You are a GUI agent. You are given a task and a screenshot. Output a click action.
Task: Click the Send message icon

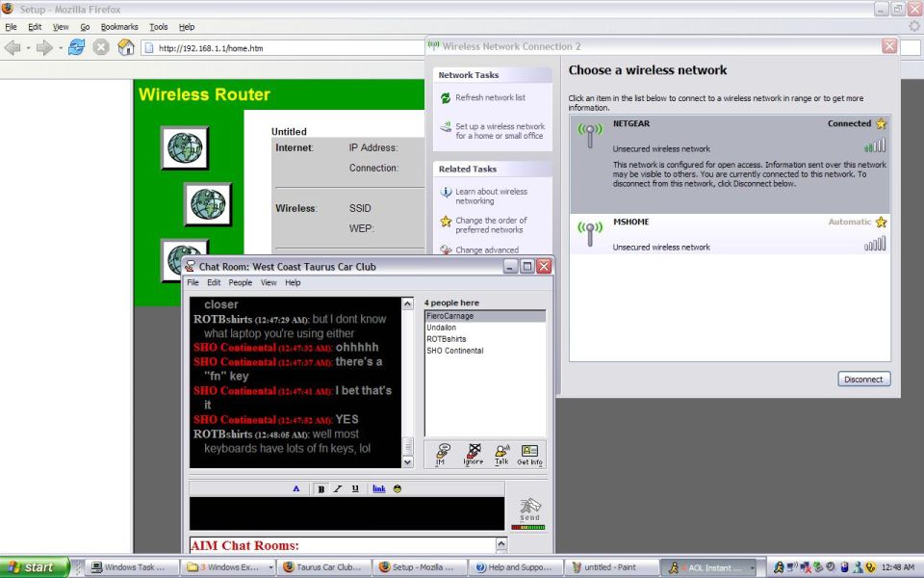pyautogui.click(x=529, y=509)
